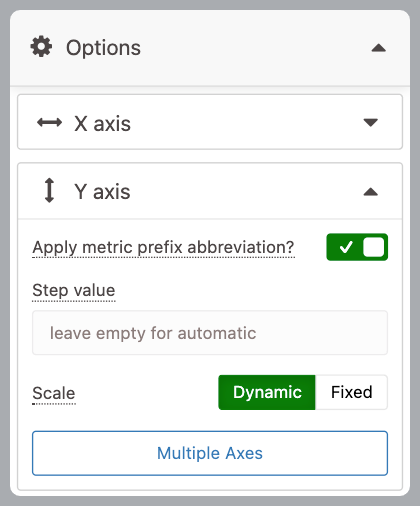Click the Options gear icon
The image size is (420, 506).
tap(41, 47)
